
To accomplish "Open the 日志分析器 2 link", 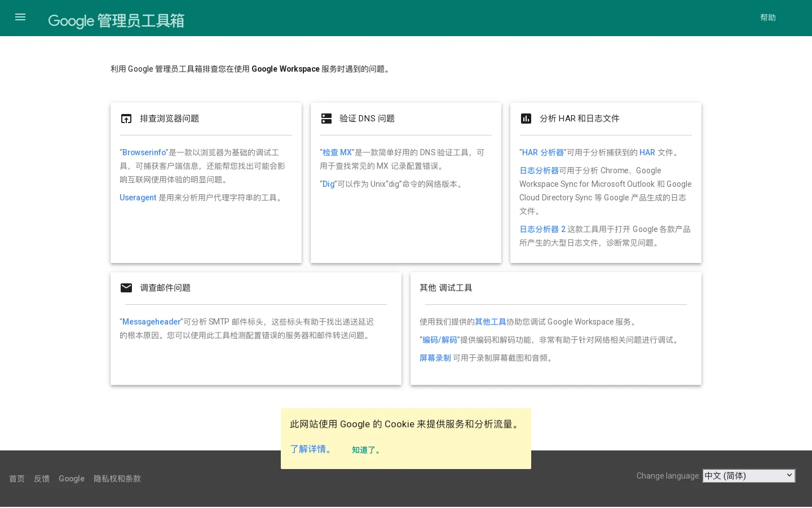I will pos(542,229).
